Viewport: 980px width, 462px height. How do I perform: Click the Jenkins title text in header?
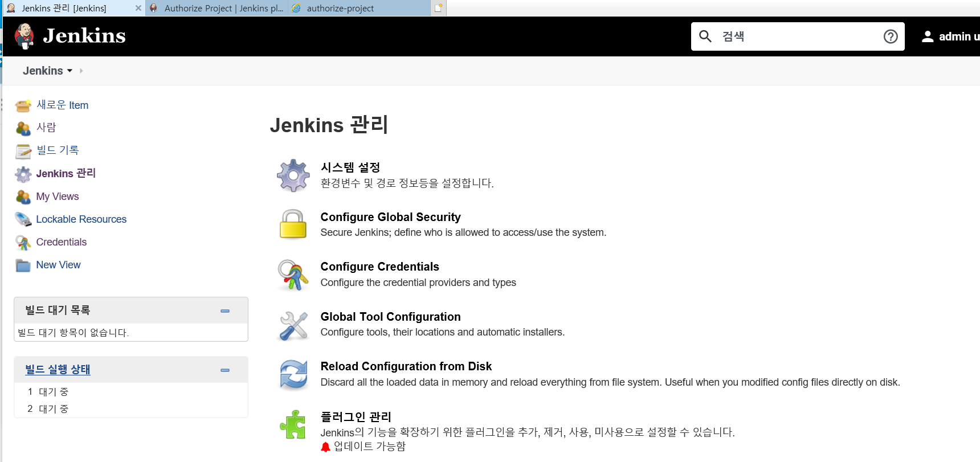point(84,36)
